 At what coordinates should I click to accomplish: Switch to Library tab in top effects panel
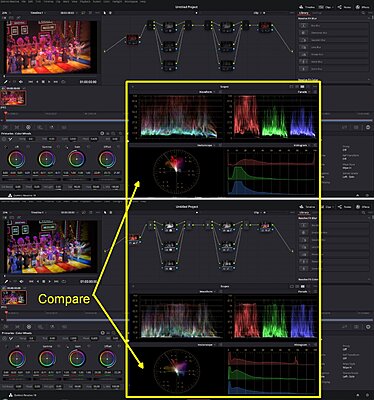(x=304, y=13)
